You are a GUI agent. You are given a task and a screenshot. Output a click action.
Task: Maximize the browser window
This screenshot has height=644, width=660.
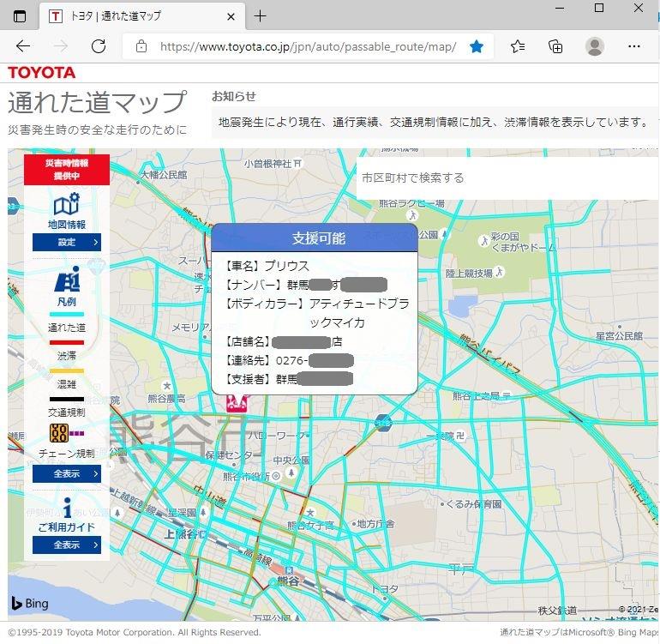tap(599, 8)
